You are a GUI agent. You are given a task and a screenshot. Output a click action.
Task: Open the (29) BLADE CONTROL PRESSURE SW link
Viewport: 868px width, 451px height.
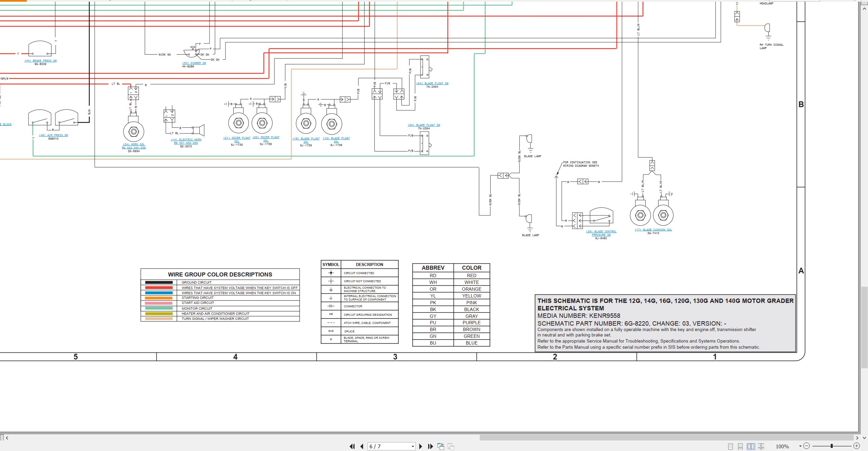point(601,233)
